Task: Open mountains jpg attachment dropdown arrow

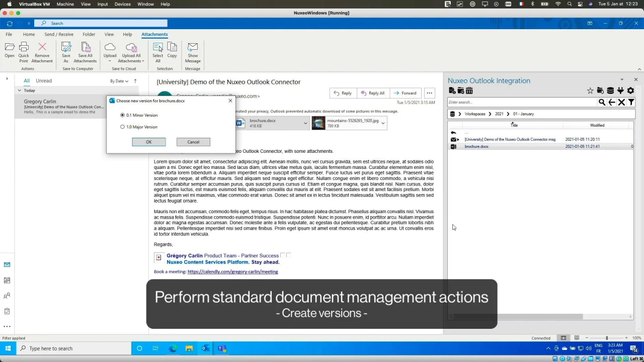Action: click(x=383, y=123)
